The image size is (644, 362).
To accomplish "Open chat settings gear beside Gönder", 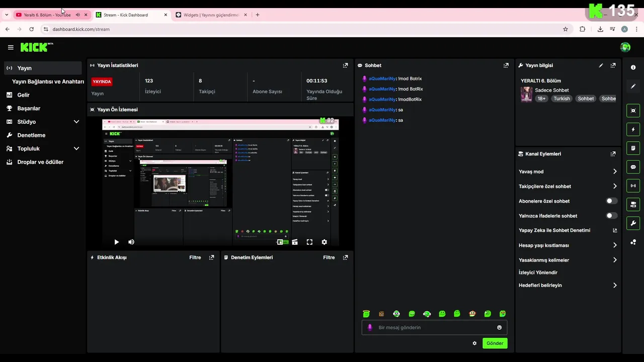I will 474,343.
